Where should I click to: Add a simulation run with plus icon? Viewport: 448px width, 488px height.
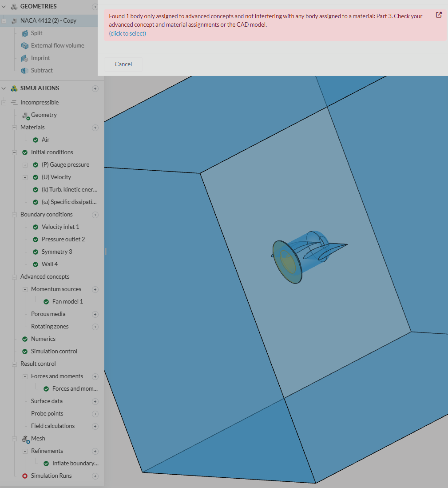(x=95, y=476)
